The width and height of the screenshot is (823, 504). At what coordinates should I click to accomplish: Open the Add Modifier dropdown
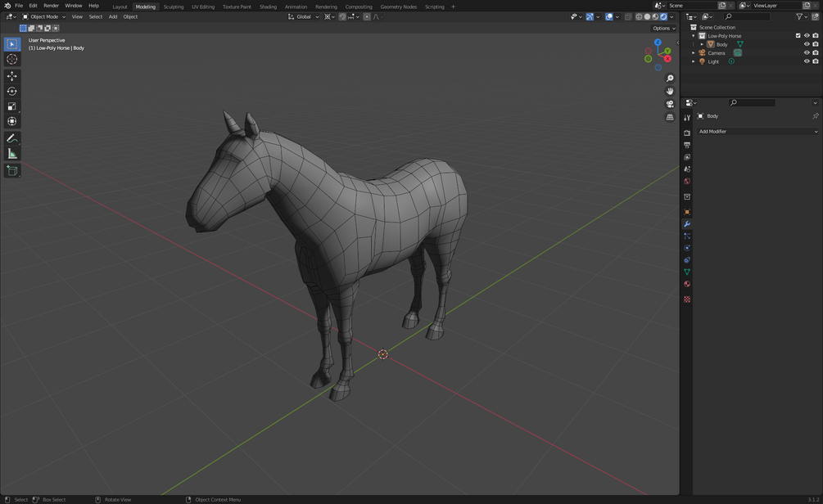757,132
